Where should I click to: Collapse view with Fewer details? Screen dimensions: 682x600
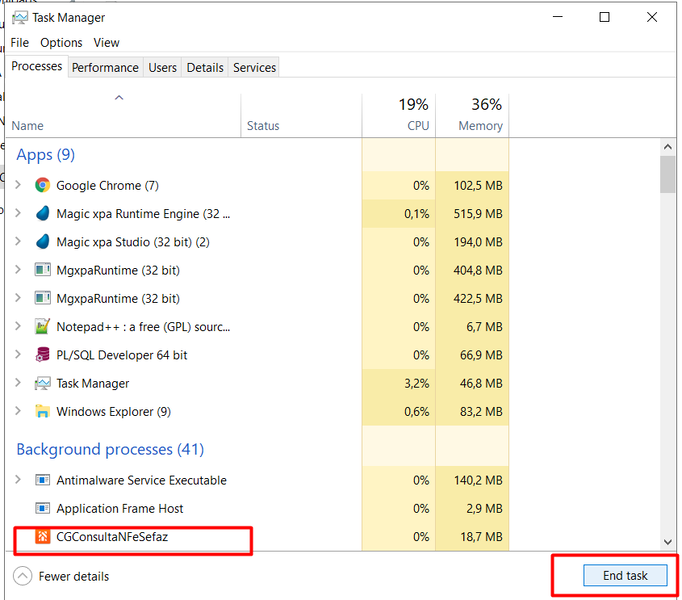click(61, 576)
